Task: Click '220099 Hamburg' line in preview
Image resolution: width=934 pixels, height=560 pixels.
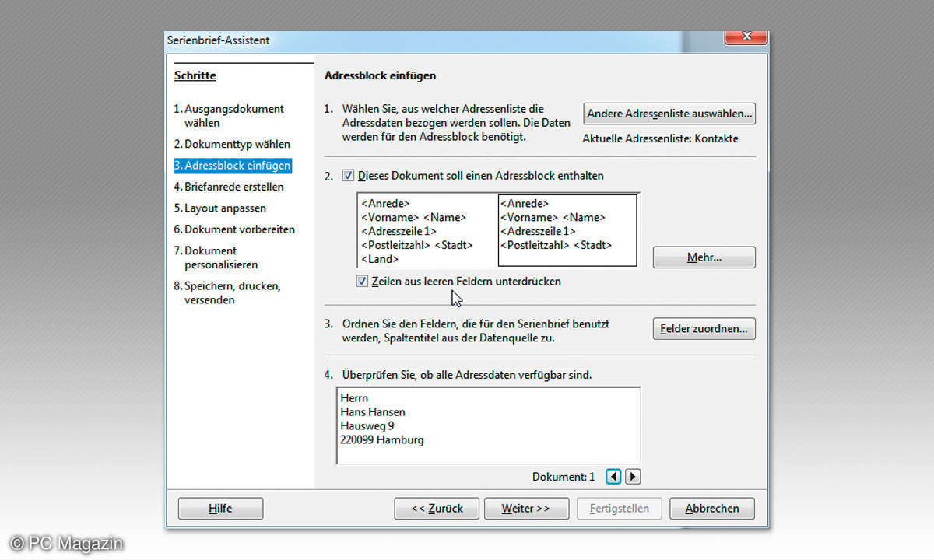Action: point(382,440)
